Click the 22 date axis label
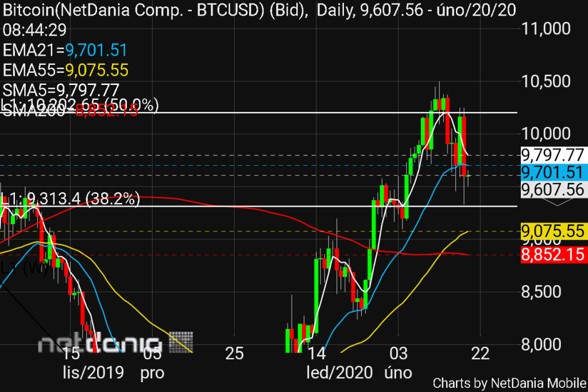 pyautogui.click(x=481, y=354)
